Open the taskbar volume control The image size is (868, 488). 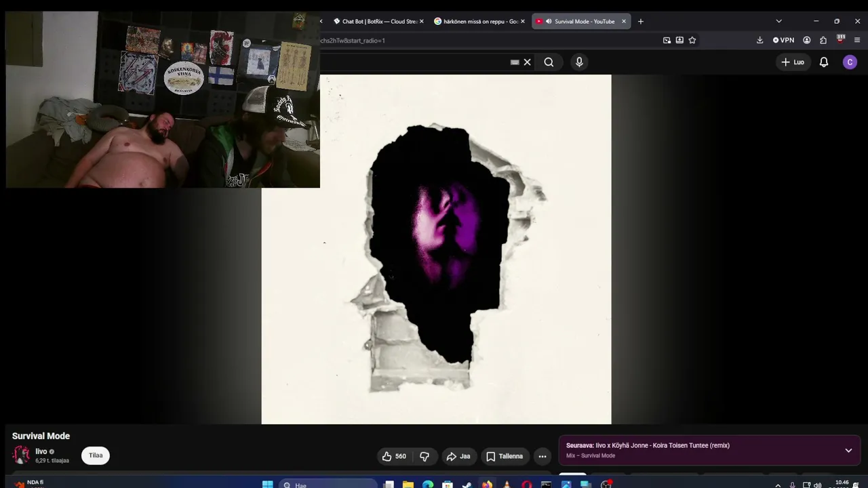coord(817,485)
